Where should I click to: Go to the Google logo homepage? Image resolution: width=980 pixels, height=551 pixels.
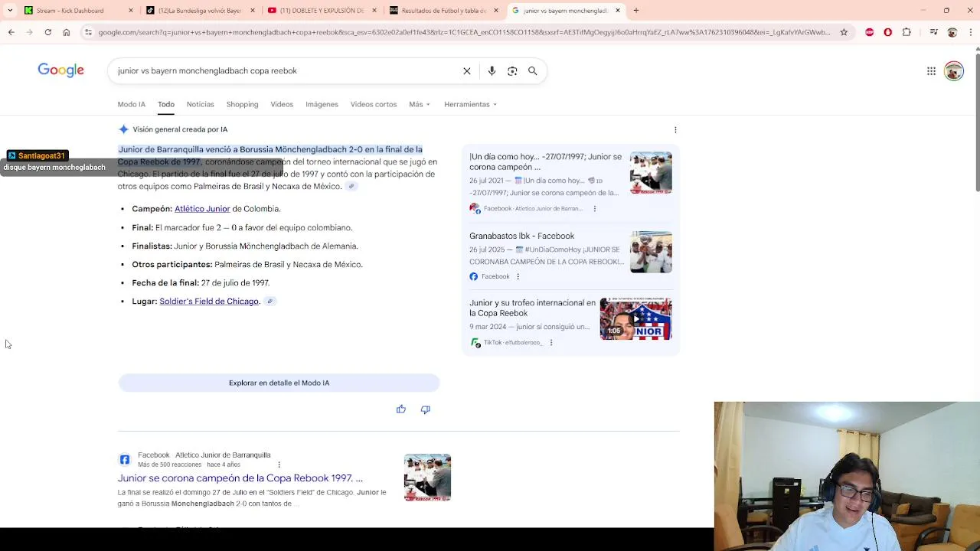(x=61, y=70)
